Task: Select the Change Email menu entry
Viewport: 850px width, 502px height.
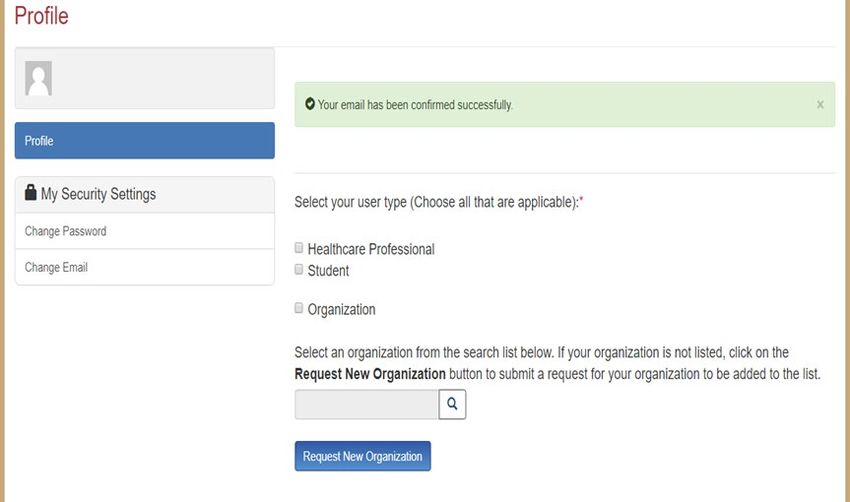Action: [145, 267]
